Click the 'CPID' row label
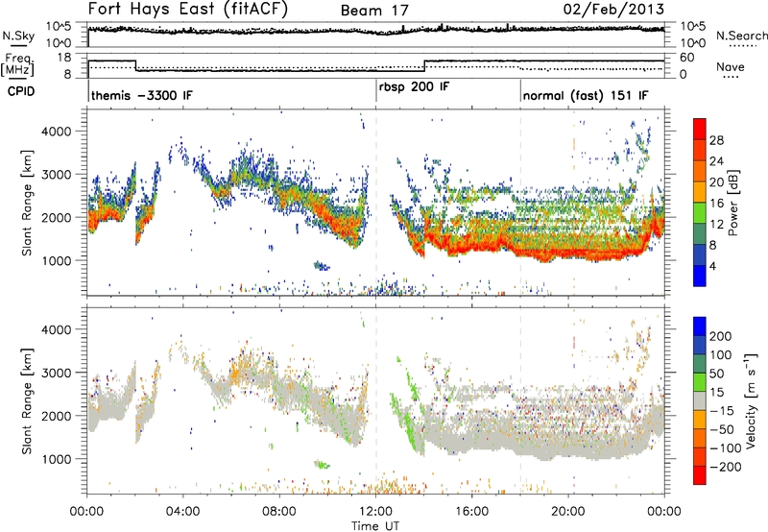This screenshot has width=768, height=532. pyautogui.click(x=21, y=91)
